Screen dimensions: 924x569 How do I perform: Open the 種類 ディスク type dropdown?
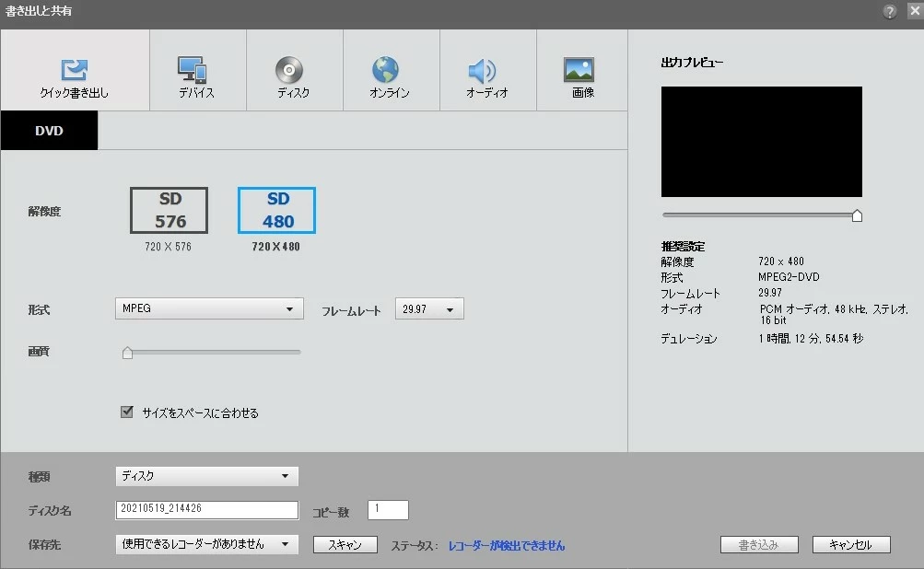tap(207, 476)
